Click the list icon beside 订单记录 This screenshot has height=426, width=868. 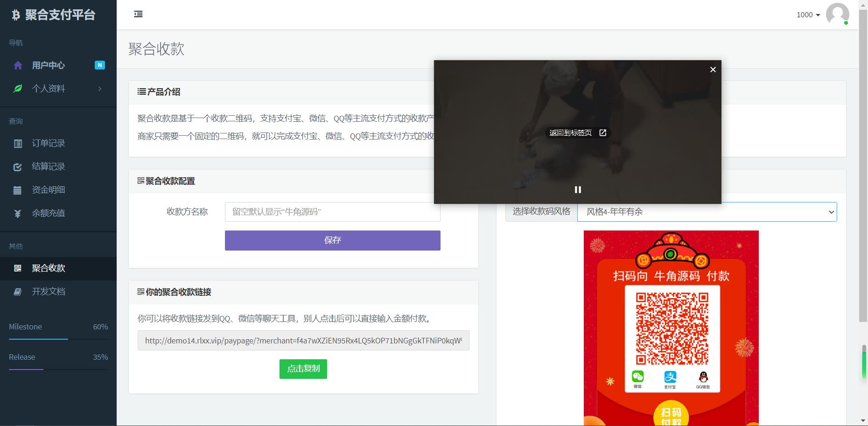pyautogui.click(x=18, y=144)
